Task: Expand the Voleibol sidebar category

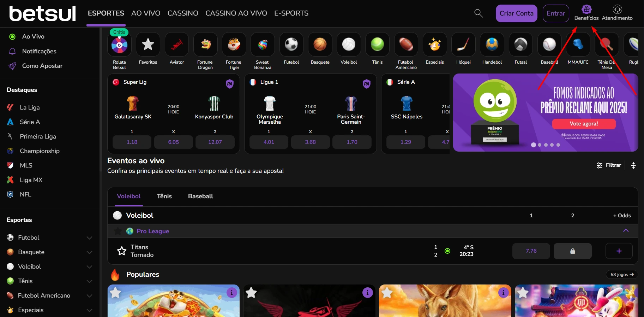Action: (x=90, y=267)
